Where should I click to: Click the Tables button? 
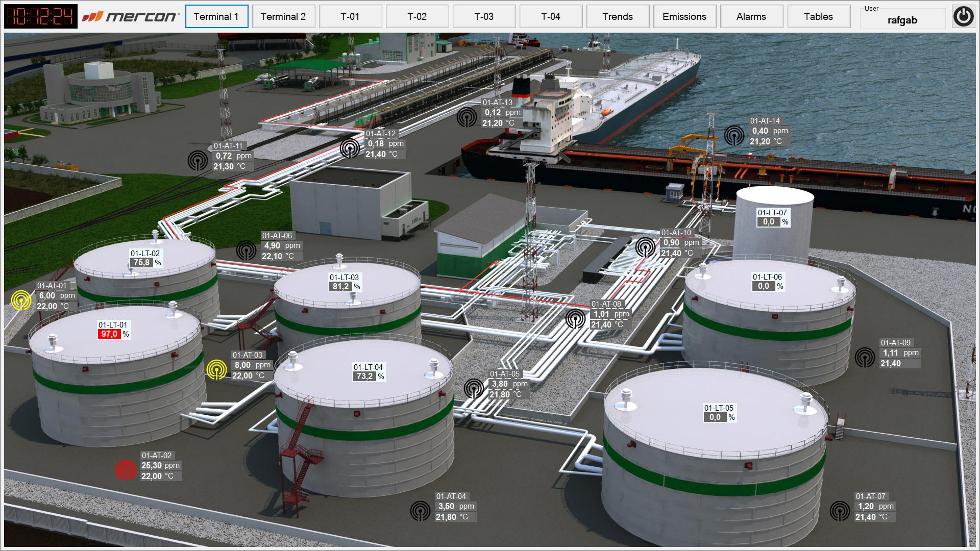pos(818,16)
